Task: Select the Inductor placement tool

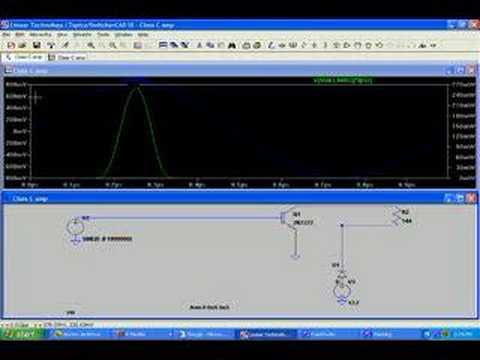Action: (x=325, y=45)
